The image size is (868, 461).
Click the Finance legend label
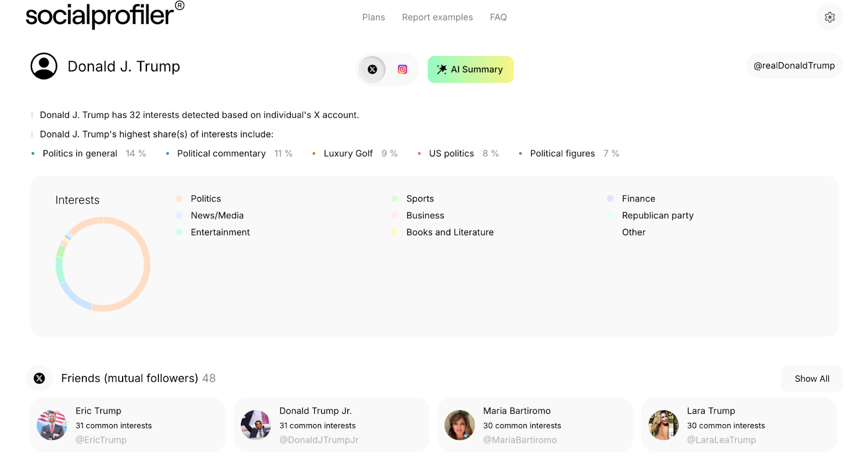[639, 199]
